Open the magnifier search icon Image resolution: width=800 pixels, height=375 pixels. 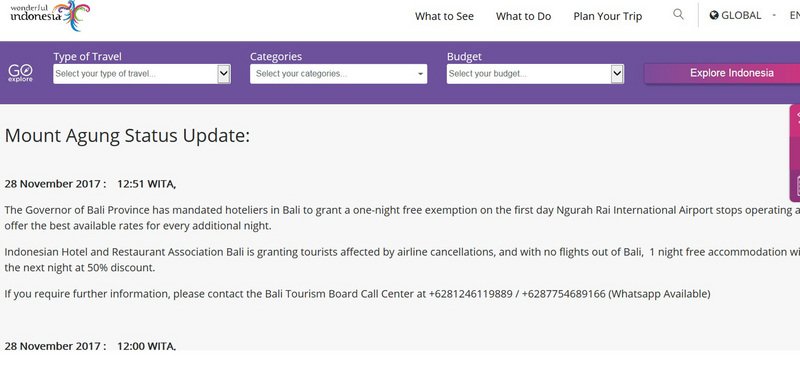(x=678, y=14)
